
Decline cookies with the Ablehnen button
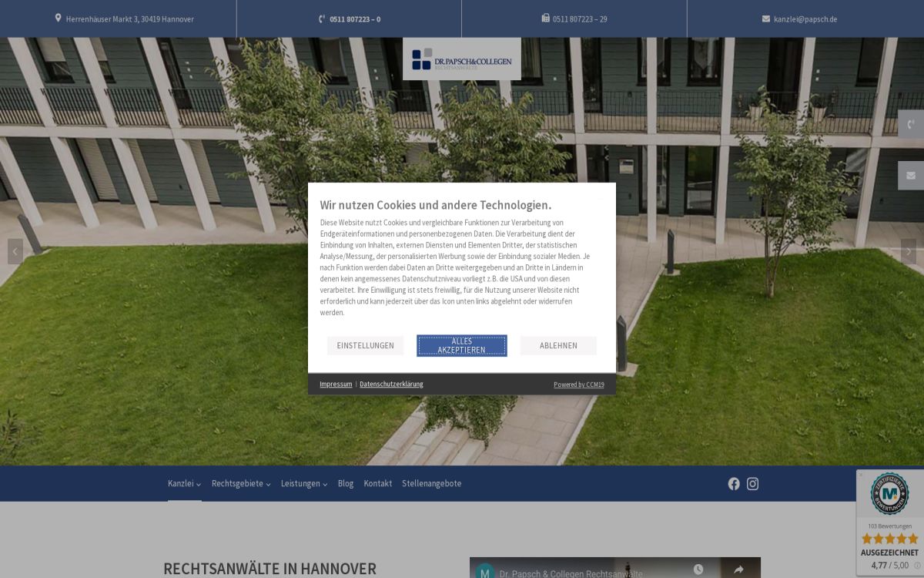558,346
